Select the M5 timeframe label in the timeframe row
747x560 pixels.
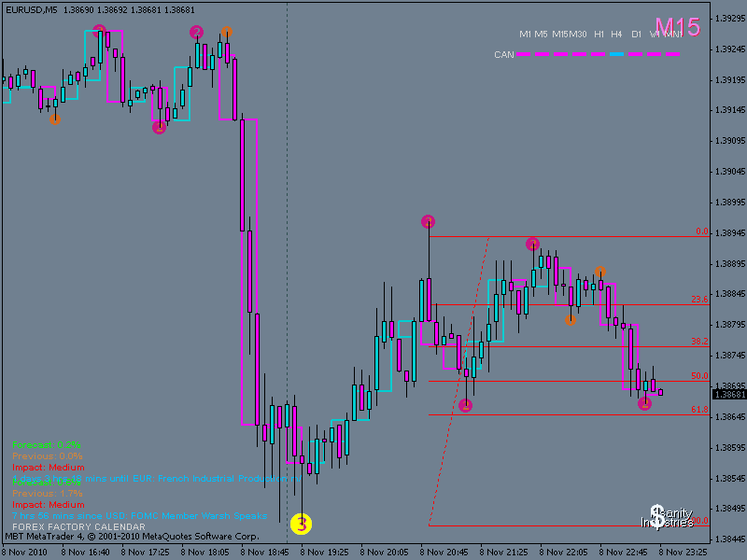(x=541, y=35)
